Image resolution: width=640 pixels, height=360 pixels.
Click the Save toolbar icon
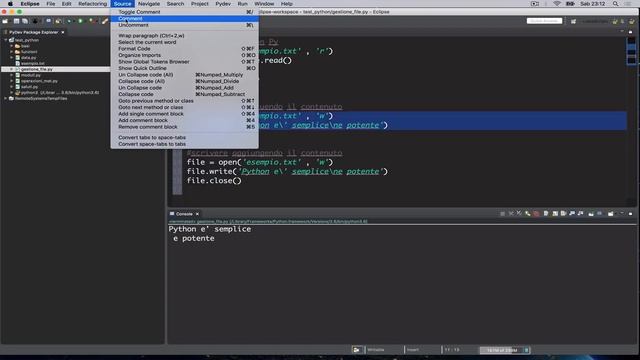[x=16, y=21]
